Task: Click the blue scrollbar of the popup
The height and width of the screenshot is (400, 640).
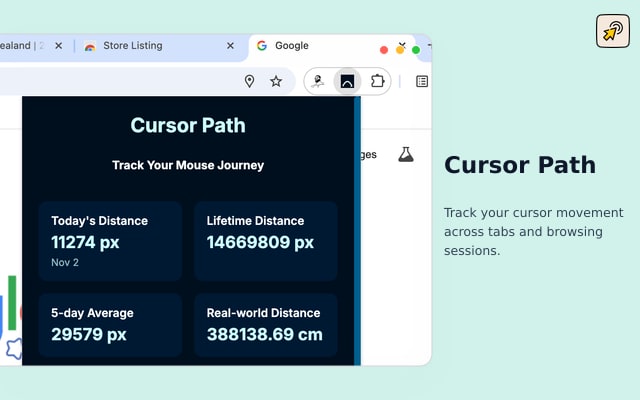Action: point(357,231)
